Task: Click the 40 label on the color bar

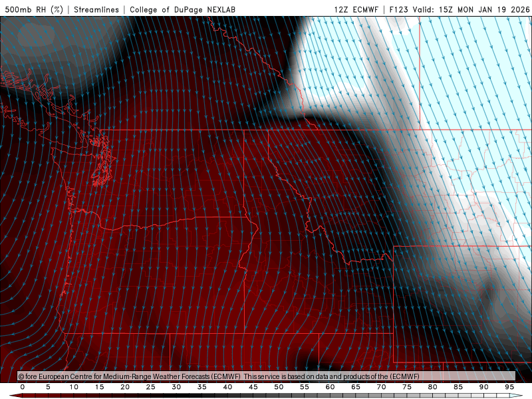Action: click(x=227, y=386)
